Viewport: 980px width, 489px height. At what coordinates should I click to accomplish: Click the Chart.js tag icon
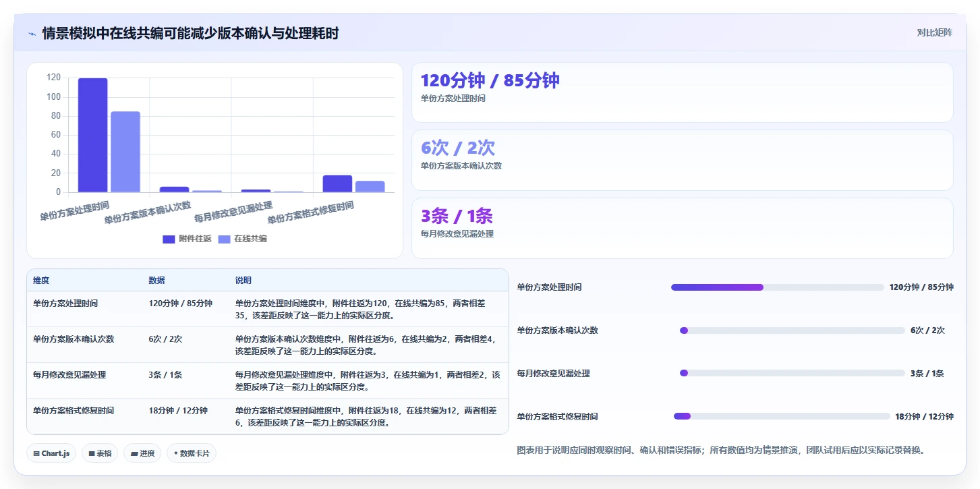tap(36, 454)
